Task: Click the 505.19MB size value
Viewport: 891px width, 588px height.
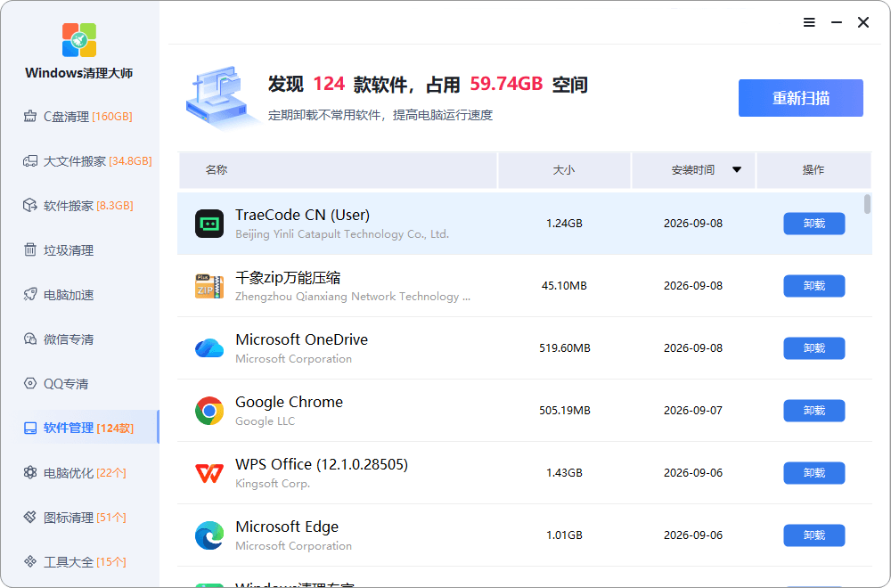Action: [564, 410]
